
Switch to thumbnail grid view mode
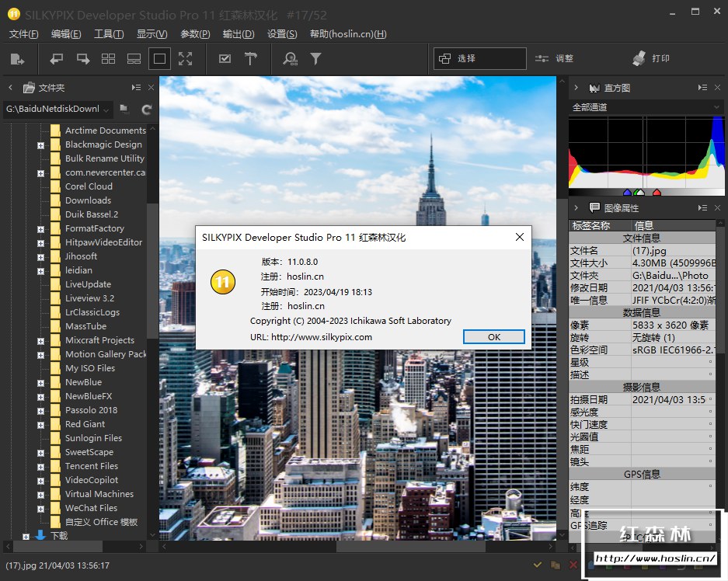tap(108, 59)
